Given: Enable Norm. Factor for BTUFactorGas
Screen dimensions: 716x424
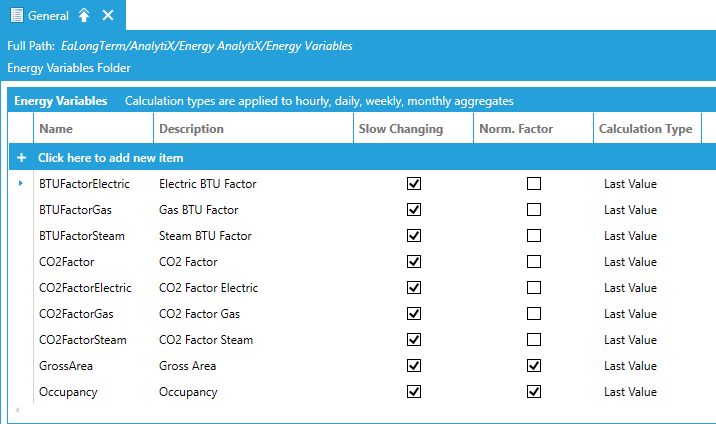Looking at the screenshot, I should pos(534,210).
